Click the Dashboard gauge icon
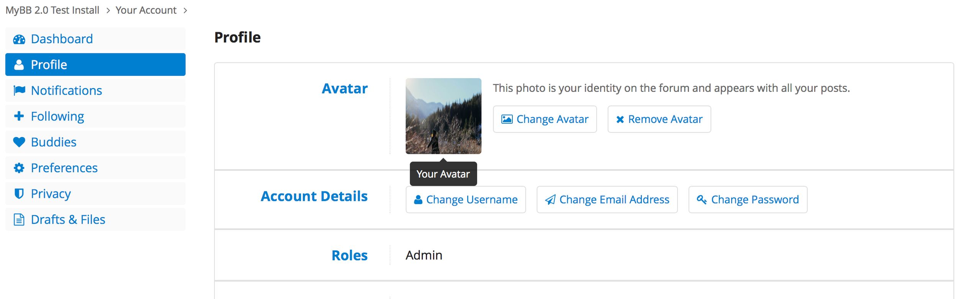 click(19, 39)
